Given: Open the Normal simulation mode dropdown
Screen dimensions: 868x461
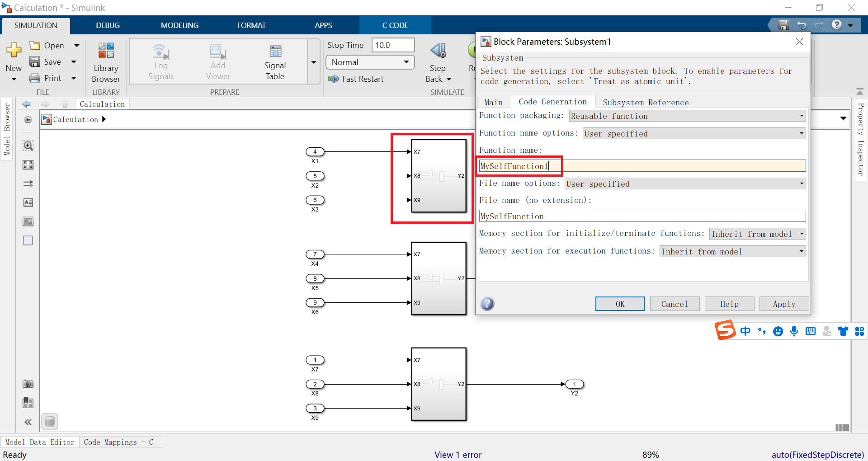Looking at the screenshot, I should (x=370, y=62).
